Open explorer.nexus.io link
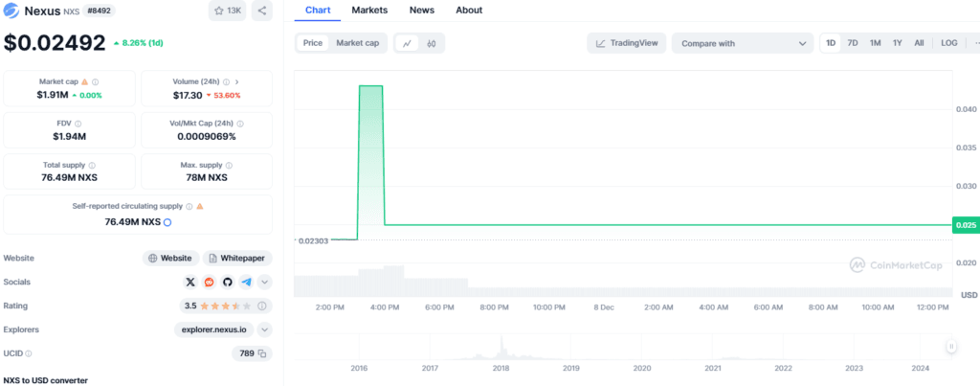This screenshot has height=386, width=980. pos(213,329)
